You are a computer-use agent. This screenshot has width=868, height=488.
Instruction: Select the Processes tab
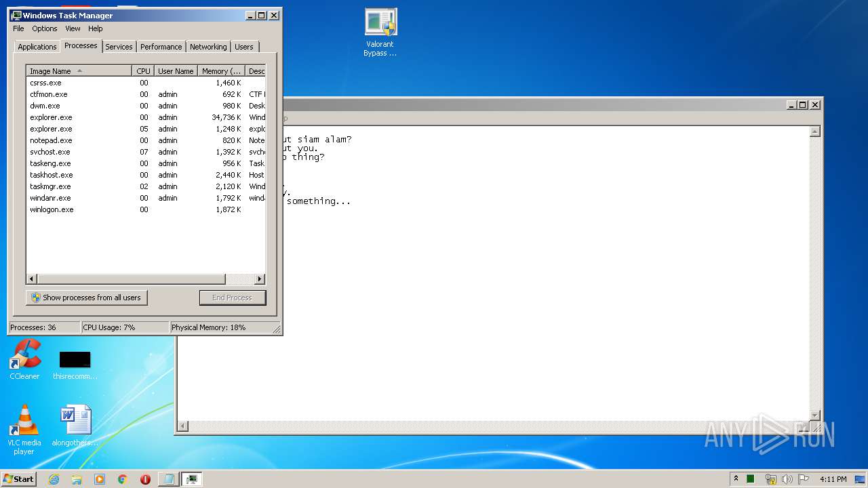coord(81,45)
